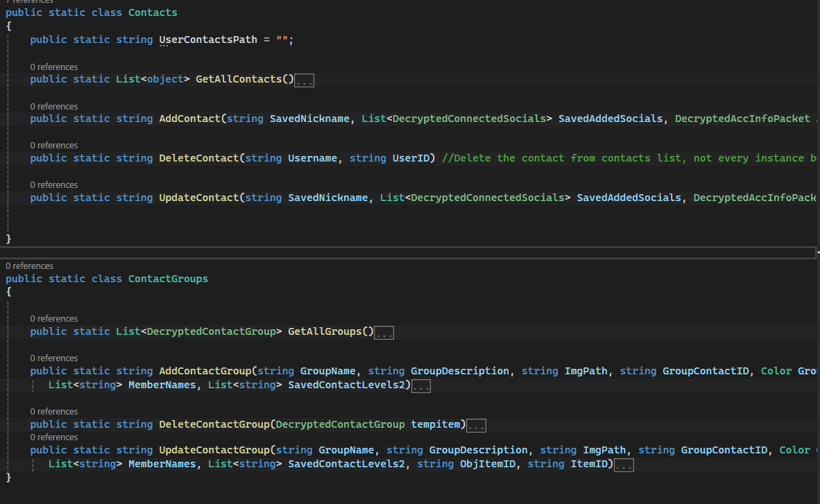Show references above GetAllGroups method
This screenshot has height=504, width=820.
[54, 319]
